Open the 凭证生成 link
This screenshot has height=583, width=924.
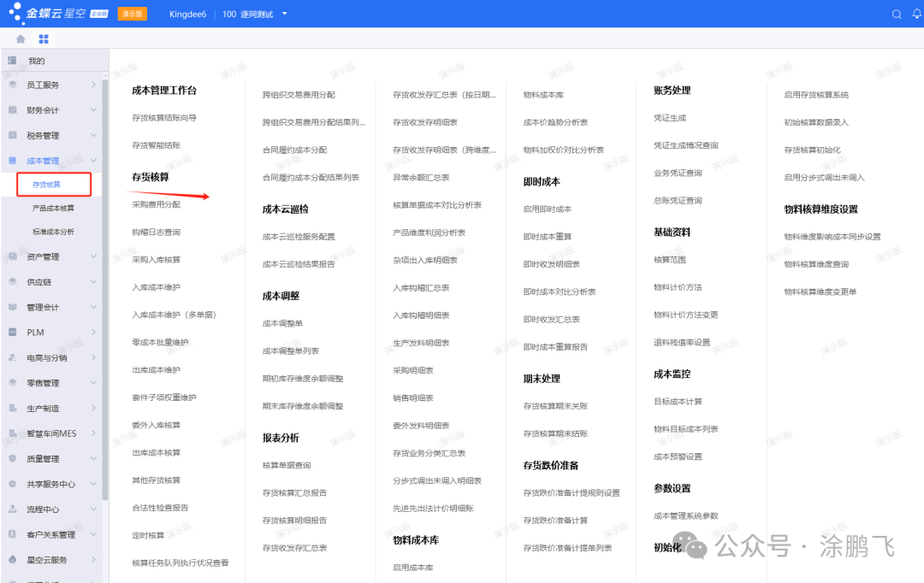[670, 118]
